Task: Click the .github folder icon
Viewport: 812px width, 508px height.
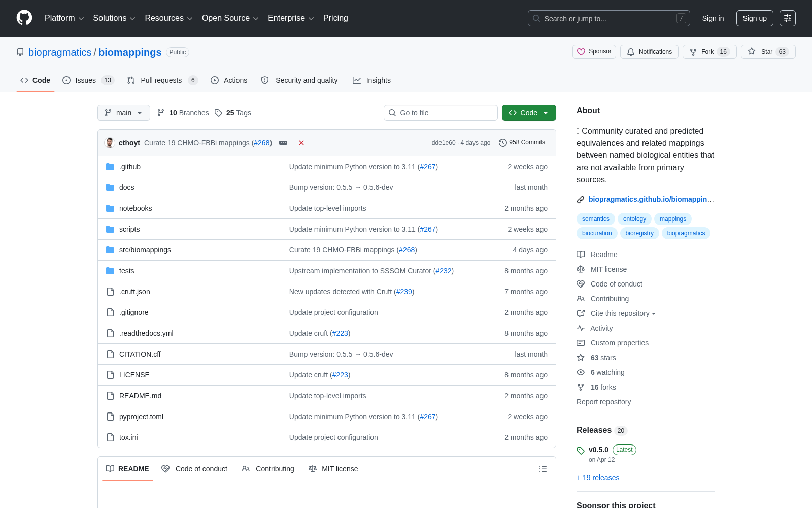Action: [x=110, y=167]
